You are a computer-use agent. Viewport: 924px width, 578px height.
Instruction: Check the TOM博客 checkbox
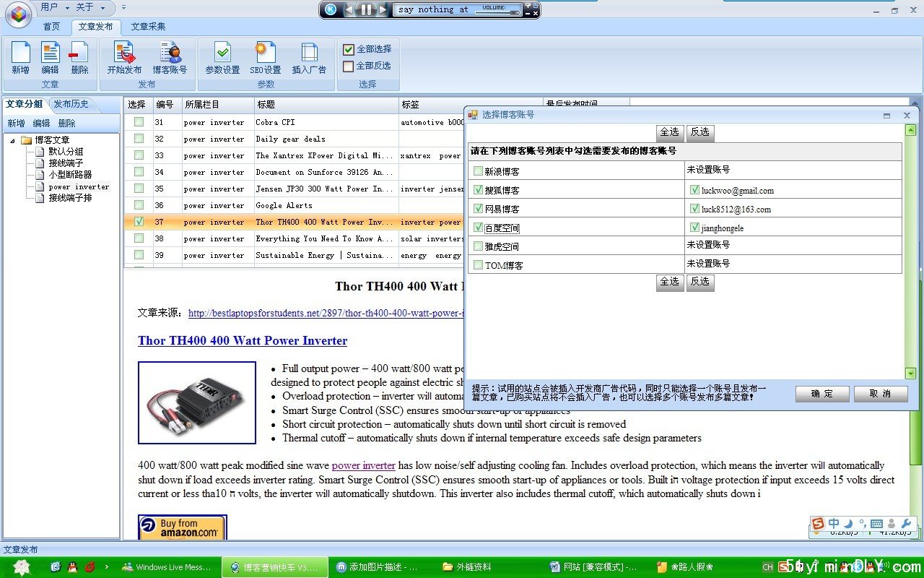(x=479, y=265)
